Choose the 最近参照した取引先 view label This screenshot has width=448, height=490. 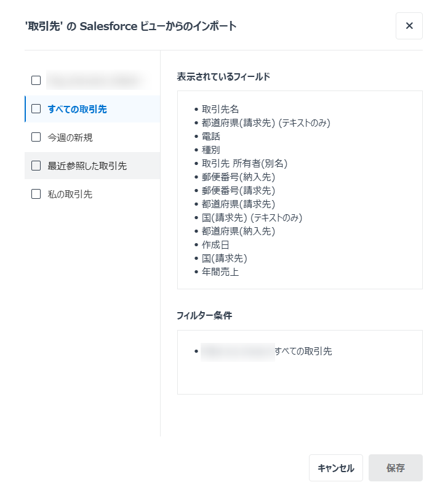point(87,166)
